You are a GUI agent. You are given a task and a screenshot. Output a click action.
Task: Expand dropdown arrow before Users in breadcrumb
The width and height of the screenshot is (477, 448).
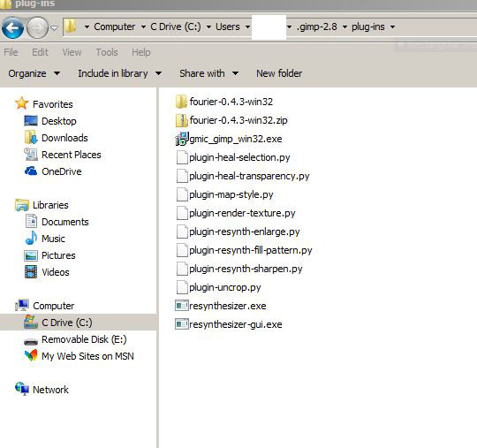pyautogui.click(x=208, y=27)
